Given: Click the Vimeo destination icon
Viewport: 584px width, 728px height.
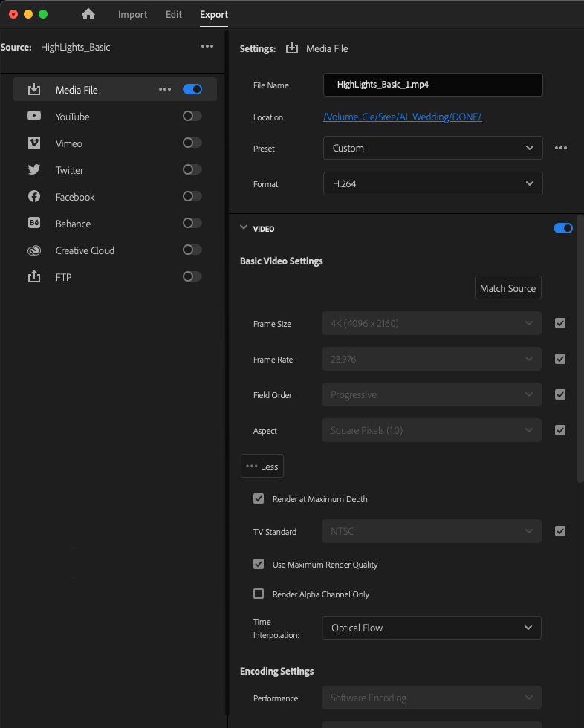Looking at the screenshot, I should [34, 143].
